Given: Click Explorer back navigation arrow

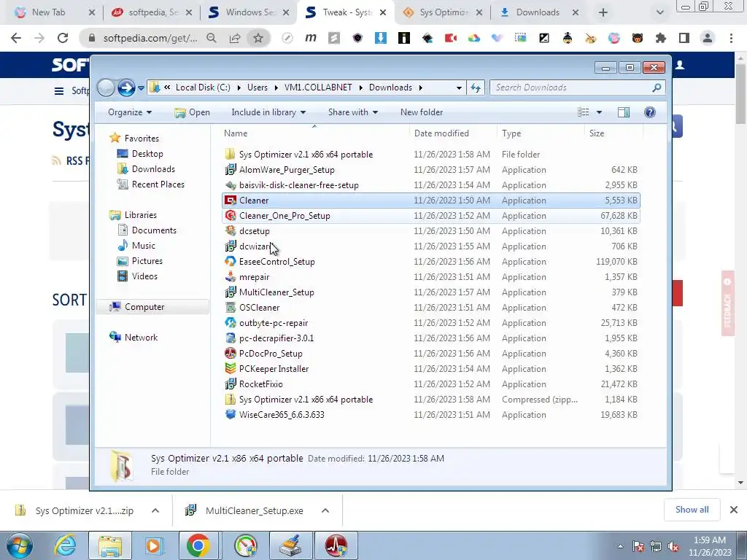Looking at the screenshot, I should pos(106,87).
